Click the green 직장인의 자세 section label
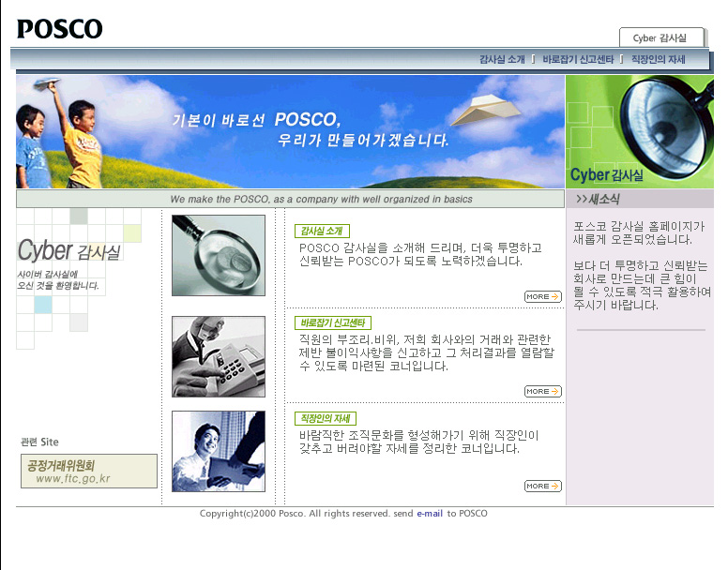Viewport: 728px width, 570px height. tap(325, 418)
